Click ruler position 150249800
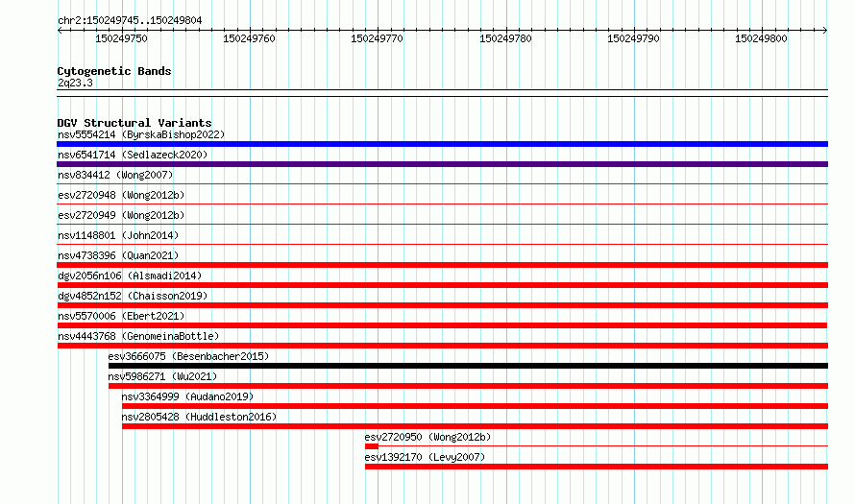This screenshot has width=855, height=504. (x=761, y=38)
